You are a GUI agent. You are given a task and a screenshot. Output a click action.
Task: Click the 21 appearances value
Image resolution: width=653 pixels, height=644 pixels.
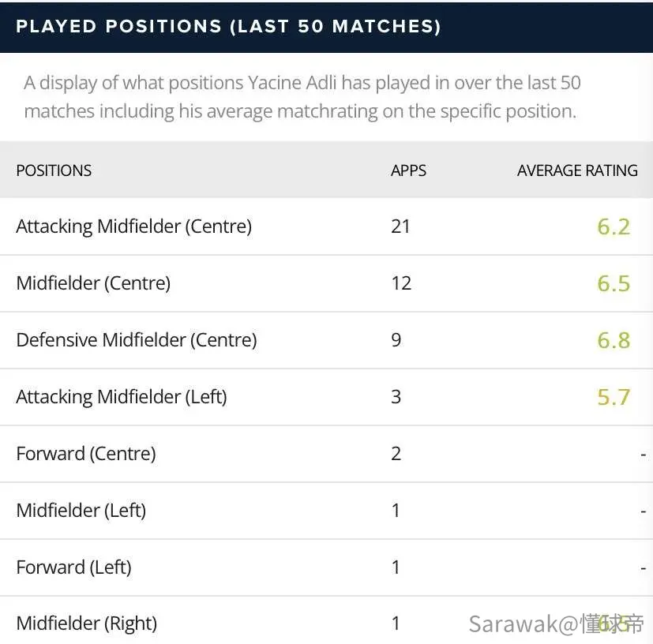click(x=400, y=227)
